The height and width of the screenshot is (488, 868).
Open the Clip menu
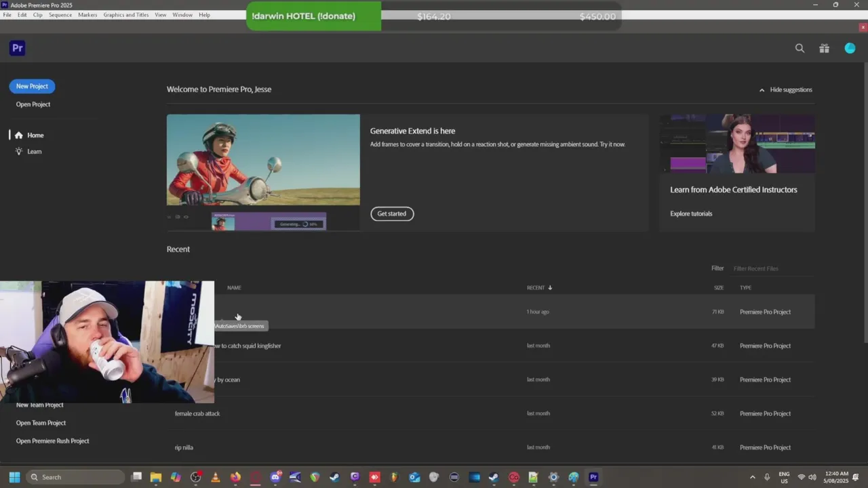[38, 15]
